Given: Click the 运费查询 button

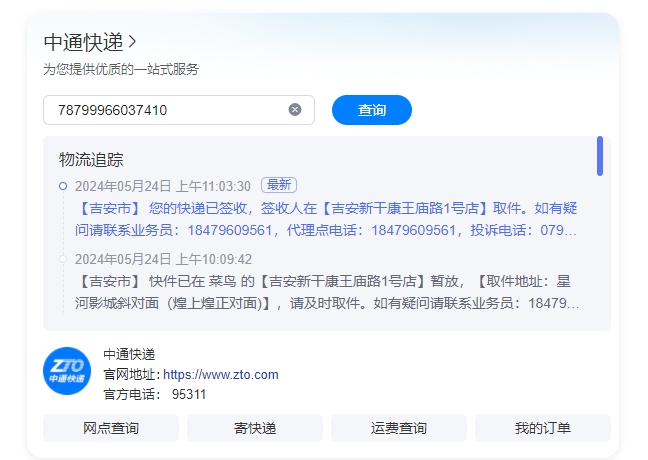Looking at the screenshot, I should click(x=398, y=428).
